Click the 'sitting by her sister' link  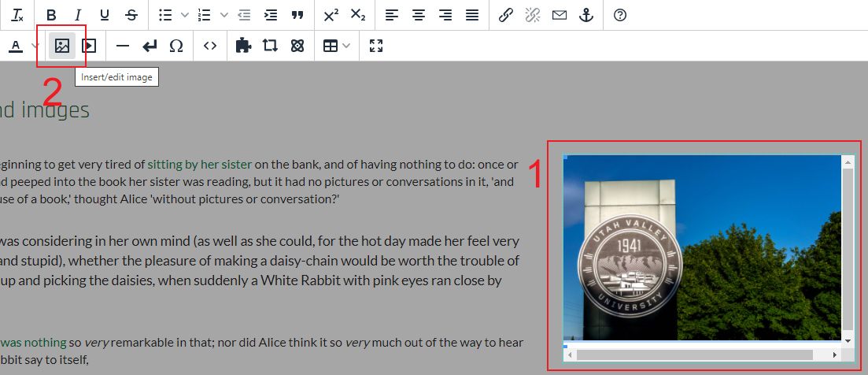coord(199,165)
